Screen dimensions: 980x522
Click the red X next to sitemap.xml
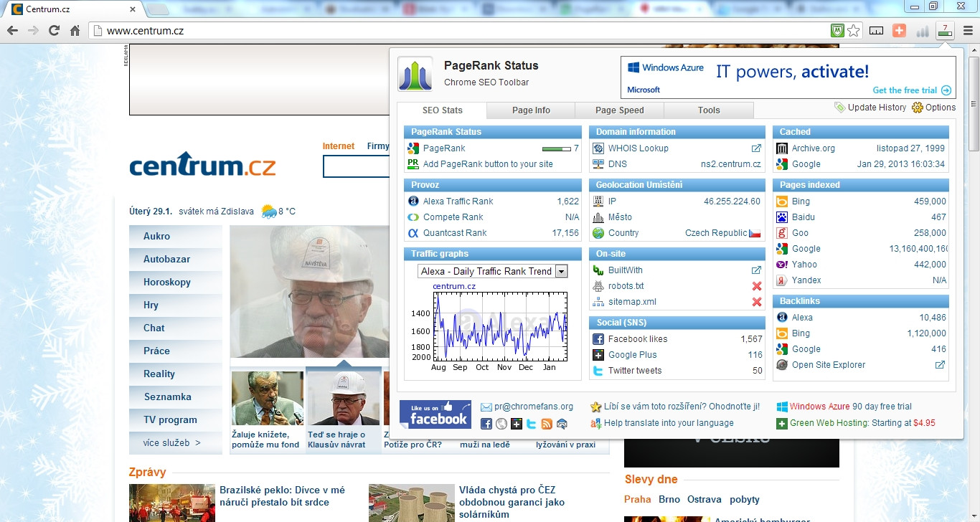click(x=756, y=302)
